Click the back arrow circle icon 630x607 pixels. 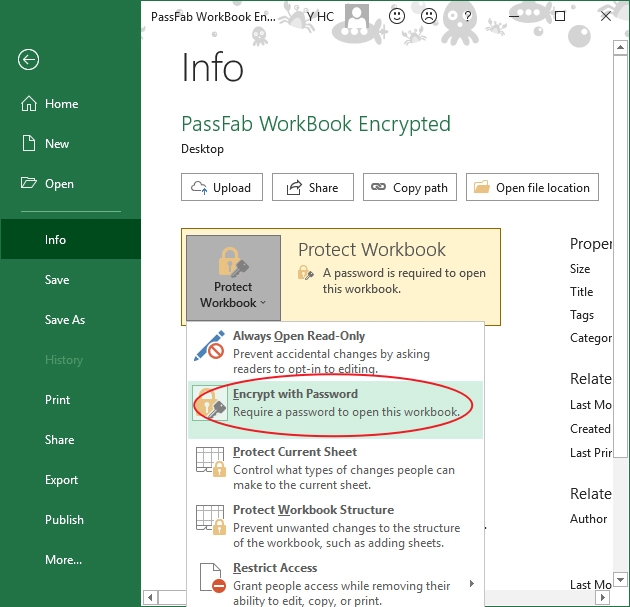coord(28,60)
